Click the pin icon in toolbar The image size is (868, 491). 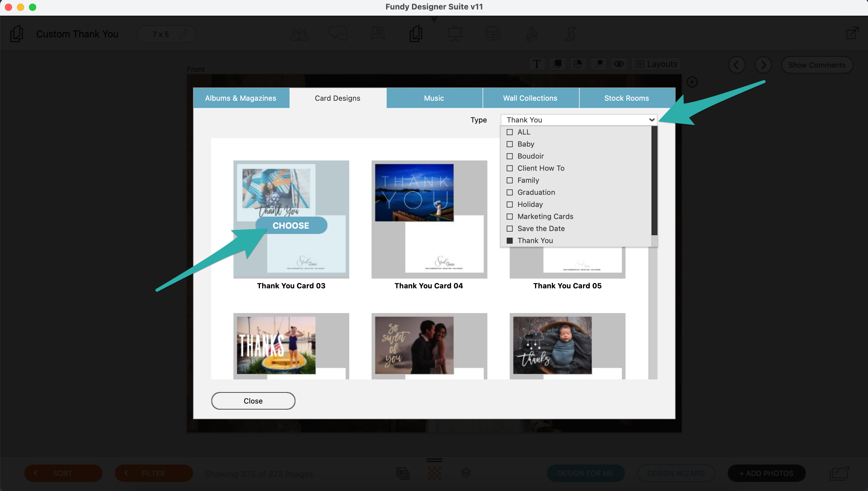coord(599,64)
